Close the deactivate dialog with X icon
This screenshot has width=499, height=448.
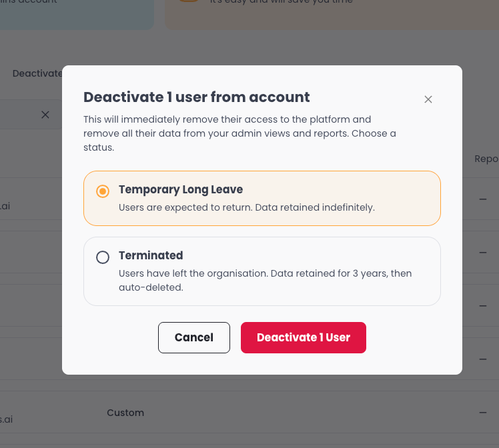[x=428, y=99]
